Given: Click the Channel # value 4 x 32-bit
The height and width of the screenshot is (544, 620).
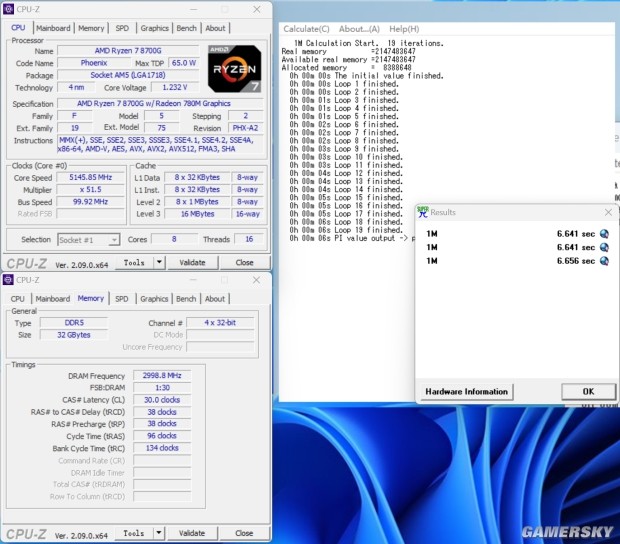Looking at the screenshot, I should click(220, 323).
